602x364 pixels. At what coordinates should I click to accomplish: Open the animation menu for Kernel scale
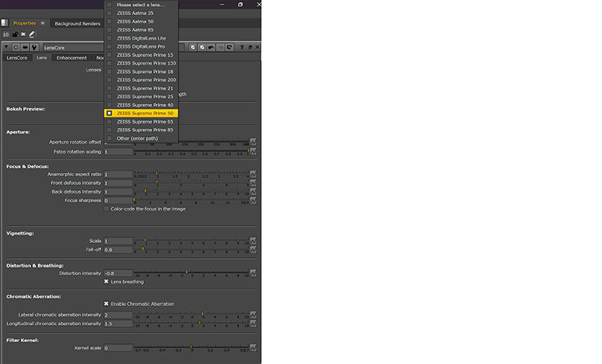(253, 348)
